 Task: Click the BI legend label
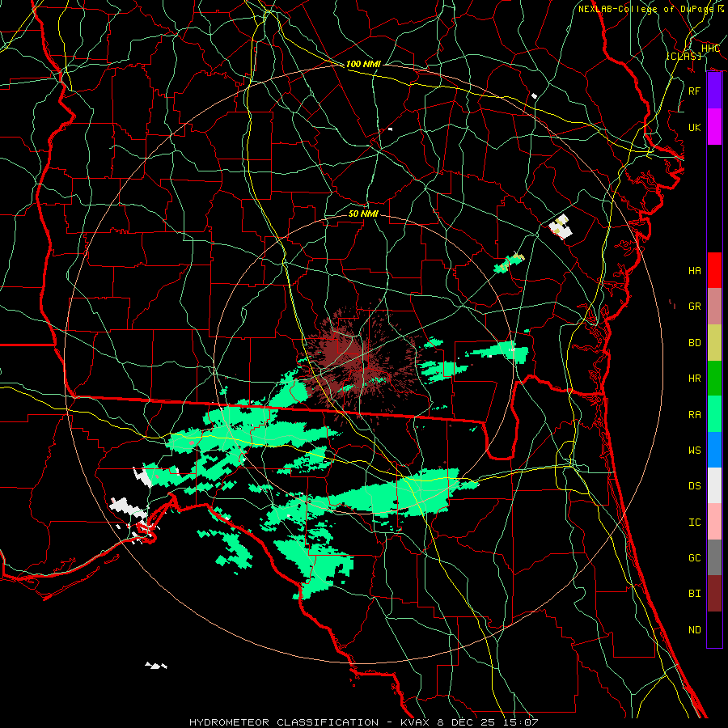(695, 594)
